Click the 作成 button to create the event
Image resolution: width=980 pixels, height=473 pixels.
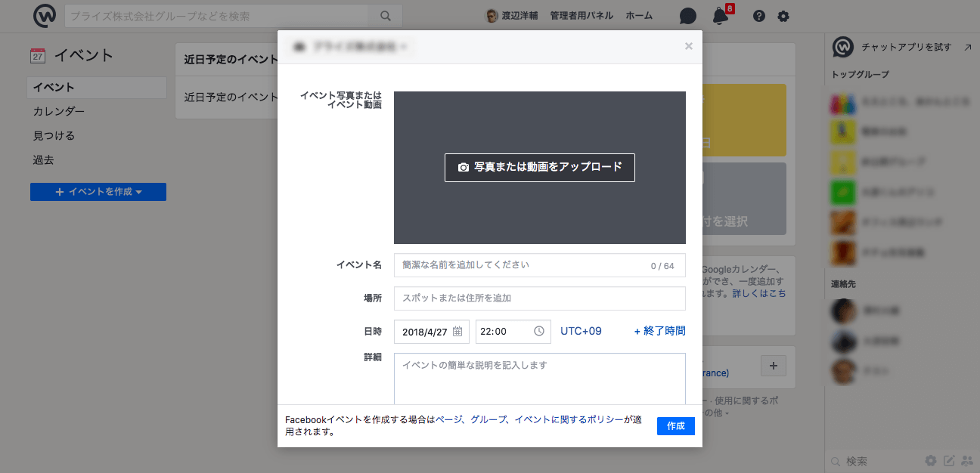[675, 425]
